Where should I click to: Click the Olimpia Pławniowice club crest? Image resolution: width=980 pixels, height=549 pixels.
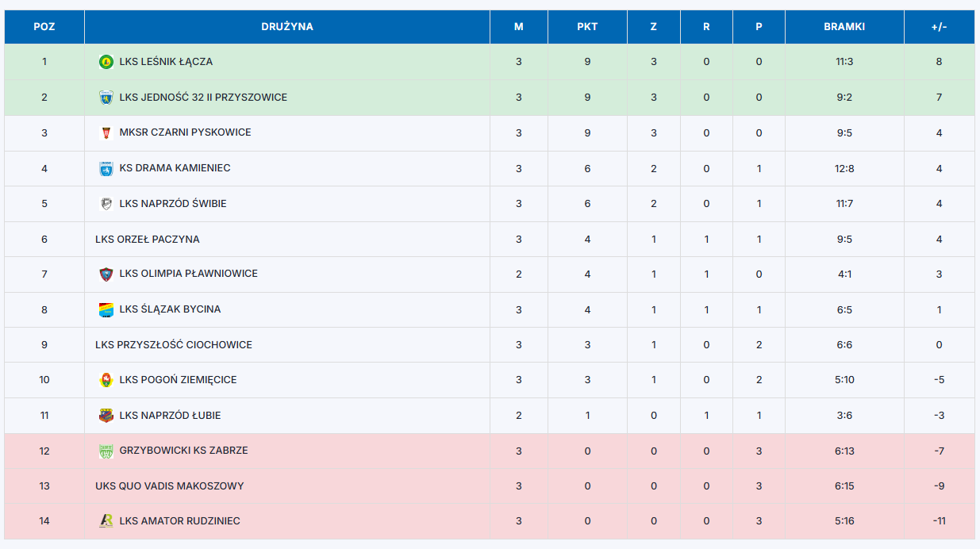pos(106,274)
